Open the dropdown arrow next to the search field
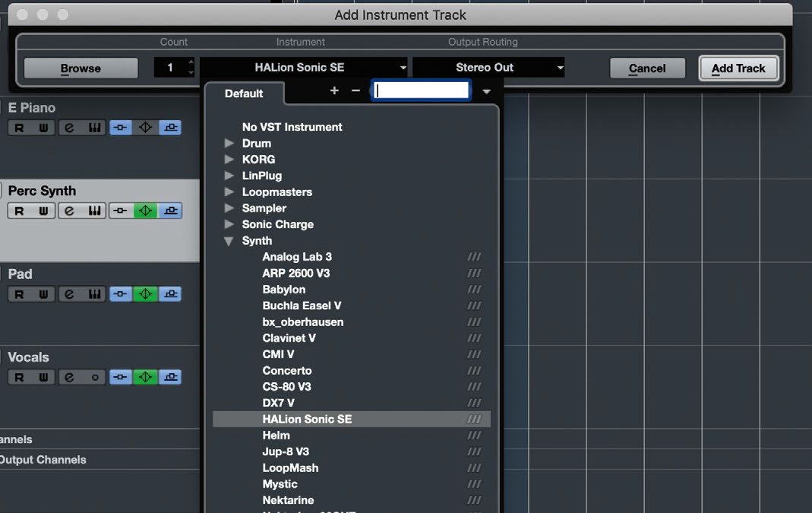Viewport: 812px width, 513px height. click(486, 92)
